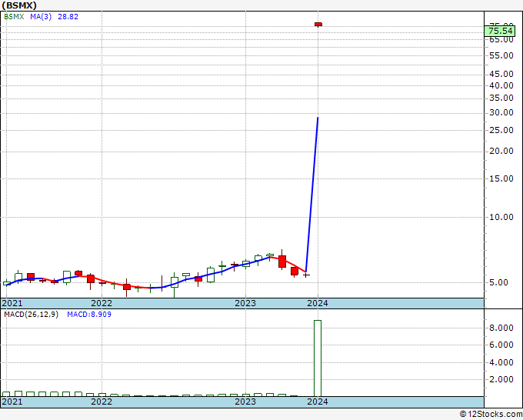Click the 25.00 price axis label
The image size is (523, 420).
point(501,131)
